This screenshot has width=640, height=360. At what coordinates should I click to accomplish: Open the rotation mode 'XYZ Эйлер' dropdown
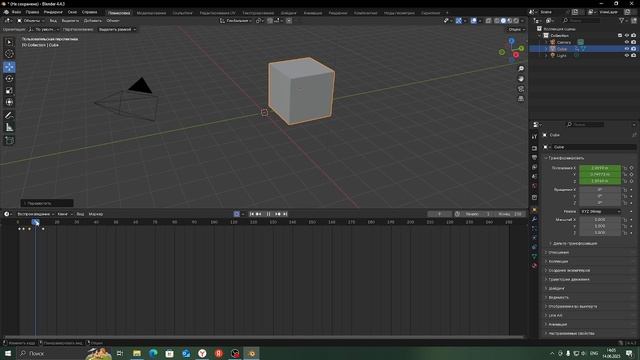[x=600, y=211]
